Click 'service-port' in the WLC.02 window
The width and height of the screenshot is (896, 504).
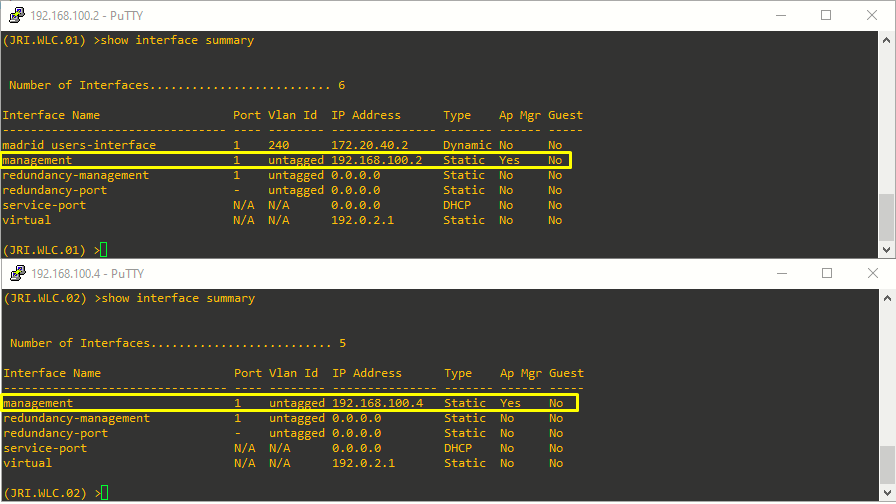point(45,448)
